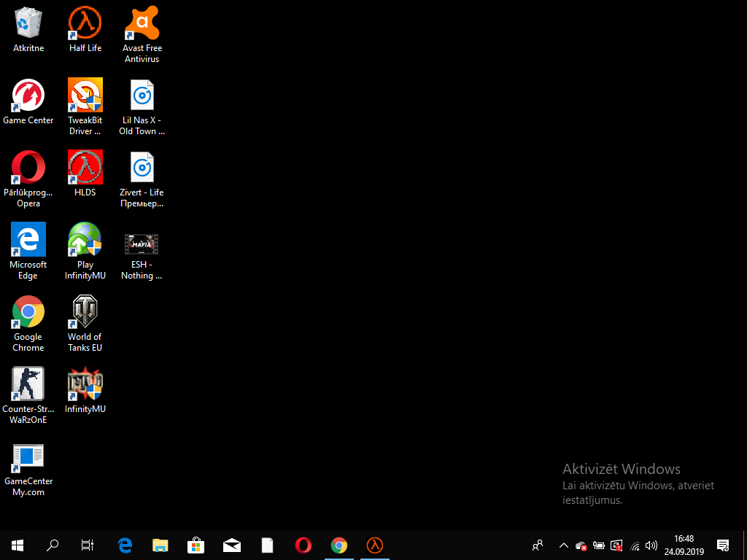
Task: Switch to Google Chrome on the taskbar
Action: 339,545
